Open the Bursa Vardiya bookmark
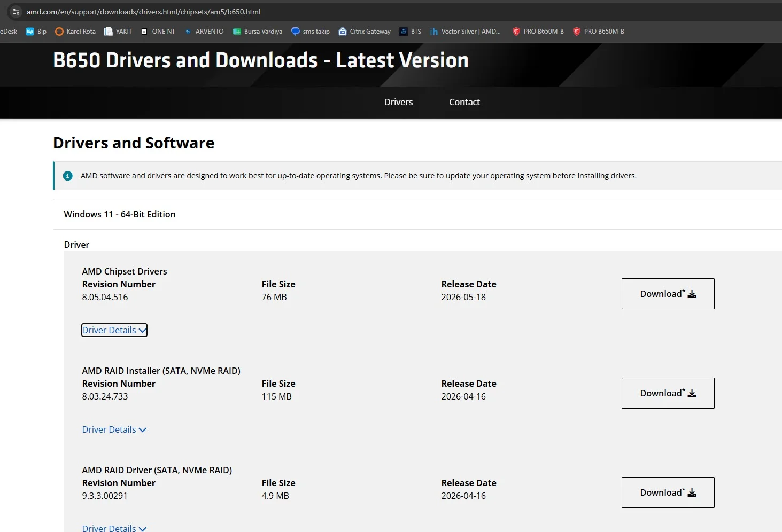782x532 pixels. tap(257, 32)
